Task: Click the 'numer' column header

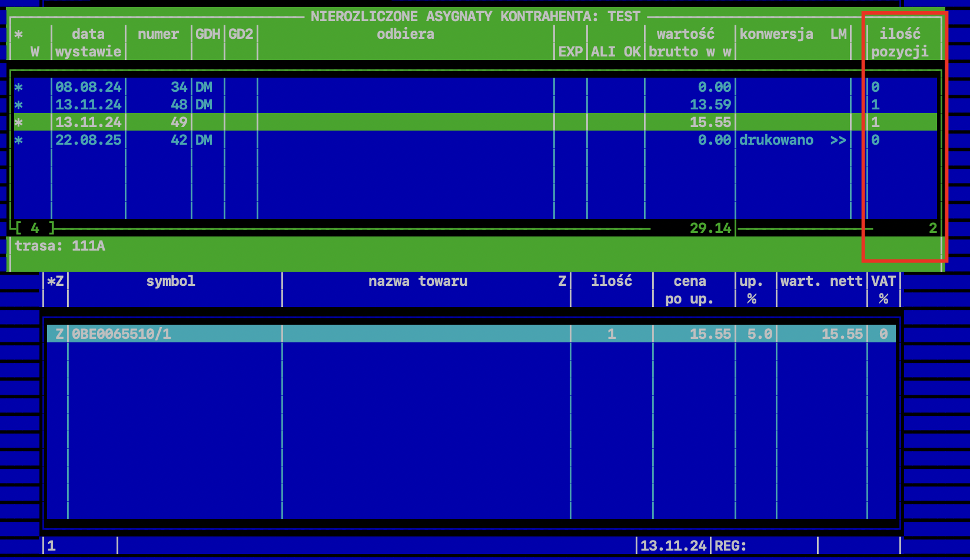Action: [x=158, y=34]
